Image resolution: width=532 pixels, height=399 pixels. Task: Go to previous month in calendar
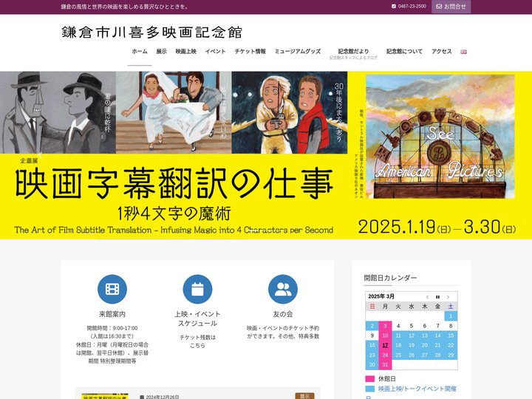pos(428,297)
